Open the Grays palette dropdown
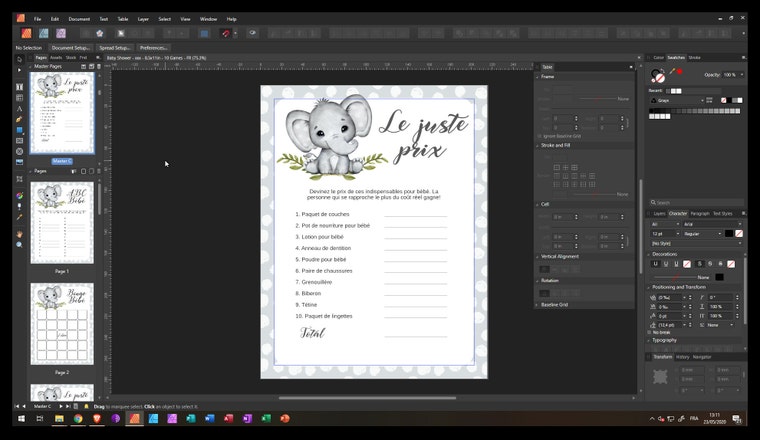The width and height of the screenshot is (760, 440). click(x=677, y=100)
